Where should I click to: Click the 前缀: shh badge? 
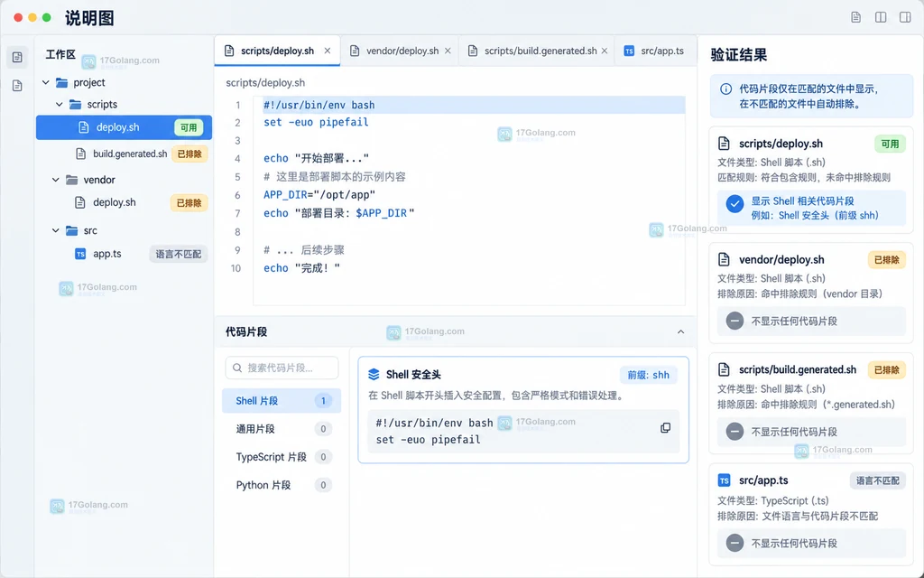(648, 375)
